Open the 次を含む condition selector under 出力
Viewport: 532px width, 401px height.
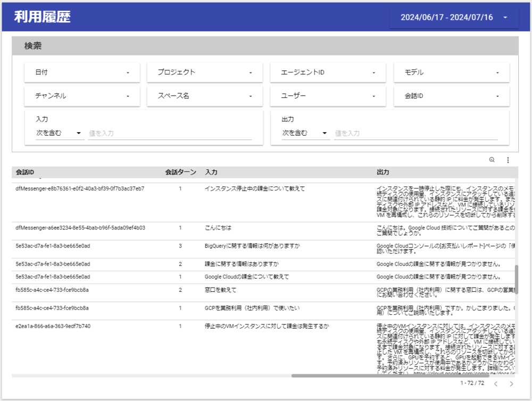click(304, 133)
